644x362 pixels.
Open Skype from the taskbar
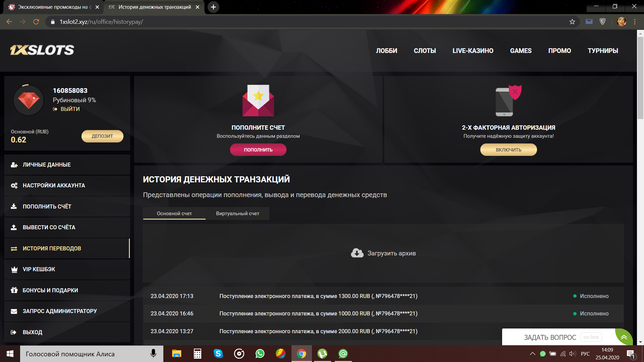tap(218, 354)
